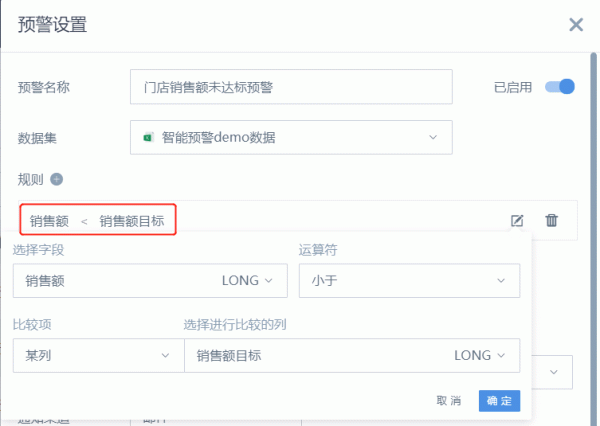Screen dimensions: 600x426
Task: Expand the 销售额目标 comparison column dropdown
Action: pos(352,355)
